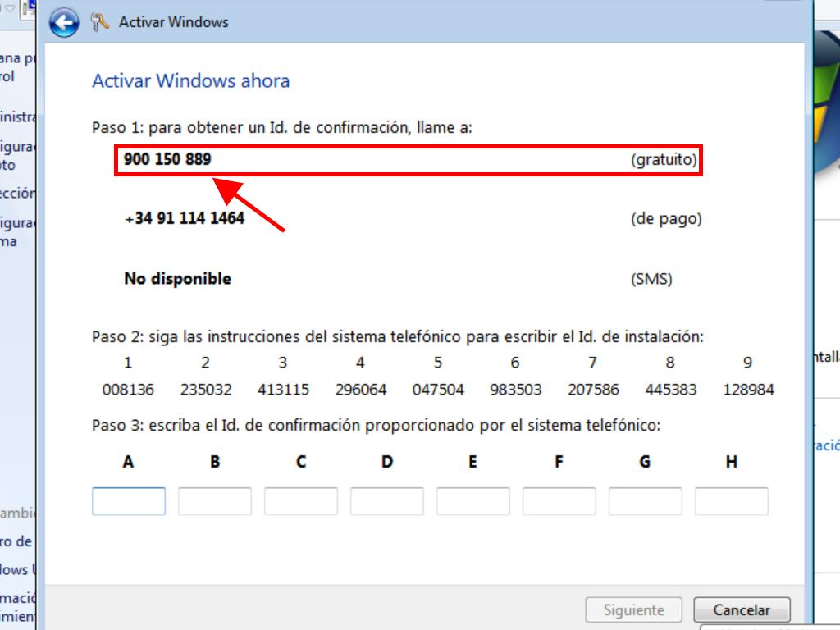Viewport: 840px width, 630px height.
Task: Focus confirmation ID field E
Action: pos(473,501)
